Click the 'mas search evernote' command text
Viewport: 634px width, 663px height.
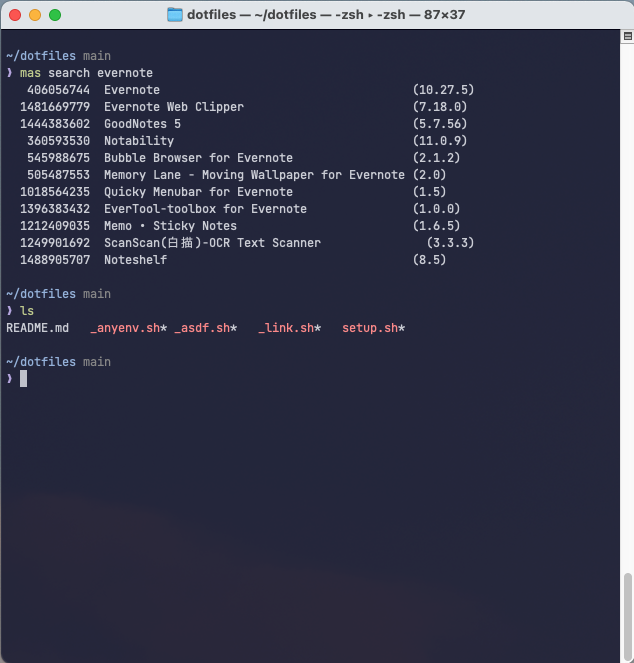(86, 73)
